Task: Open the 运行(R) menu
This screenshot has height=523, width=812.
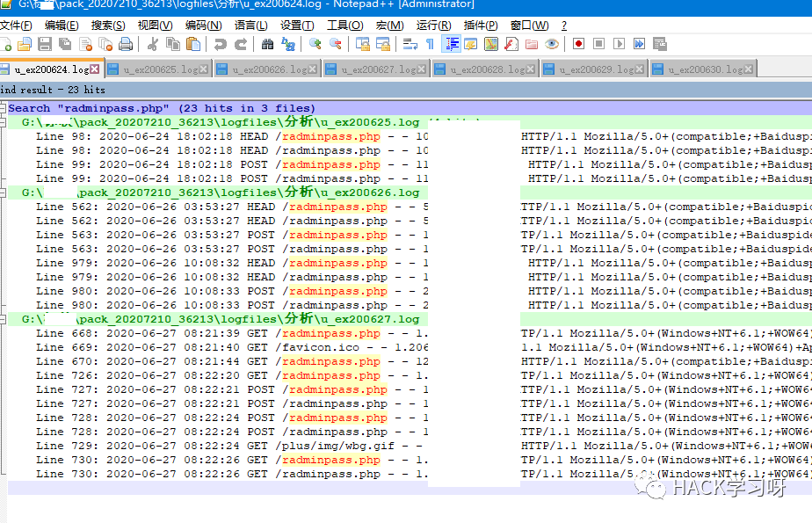Action: 434,25
